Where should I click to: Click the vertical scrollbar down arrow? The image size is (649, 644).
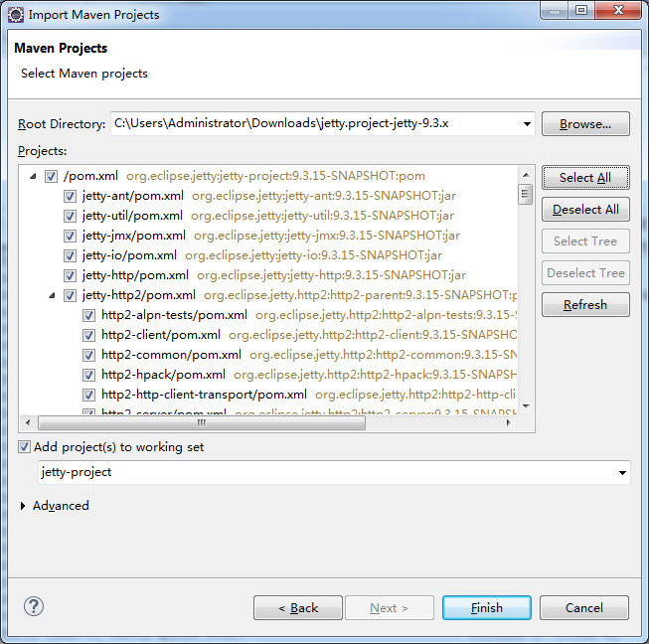pyautogui.click(x=526, y=406)
